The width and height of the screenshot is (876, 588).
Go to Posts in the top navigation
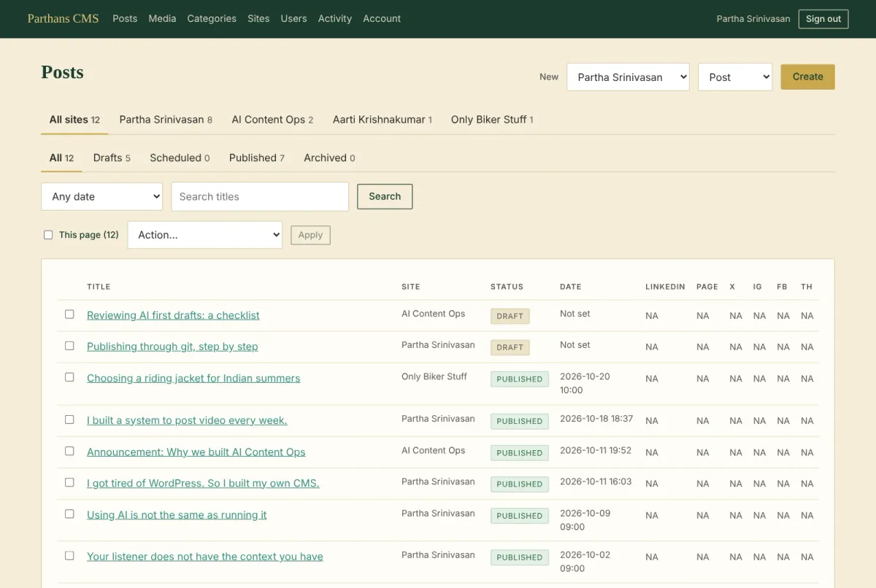coord(125,18)
